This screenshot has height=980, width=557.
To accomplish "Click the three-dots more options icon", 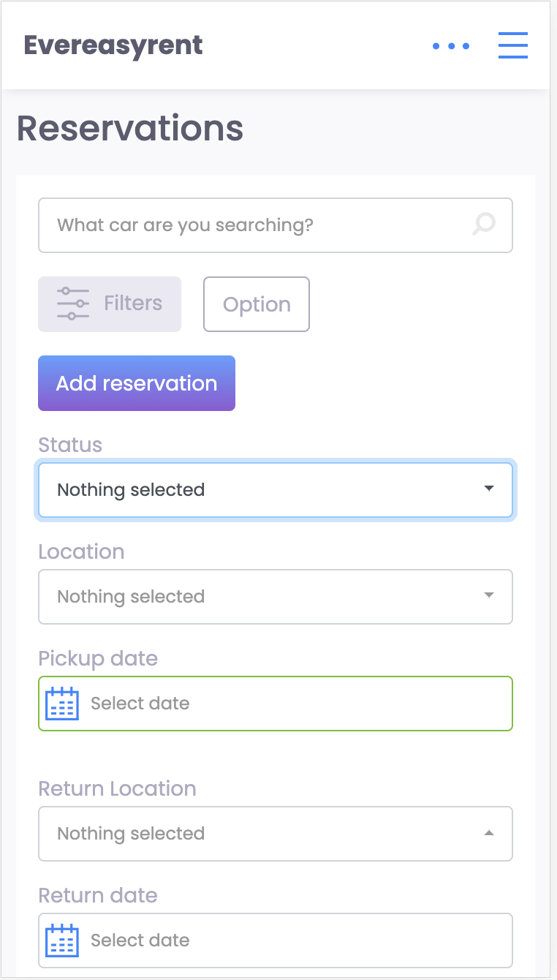I will pyautogui.click(x=450, y=46).
